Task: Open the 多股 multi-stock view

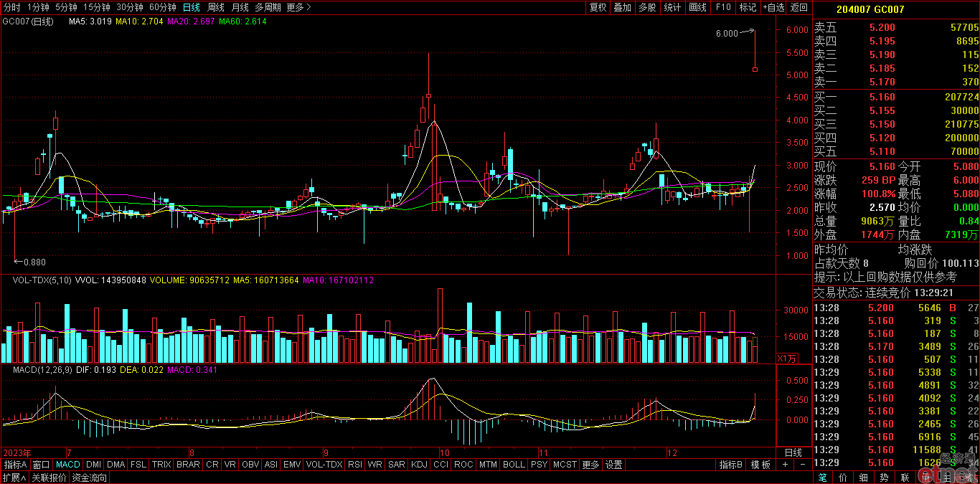Action: pyautogui.click(x=647, y=7)
